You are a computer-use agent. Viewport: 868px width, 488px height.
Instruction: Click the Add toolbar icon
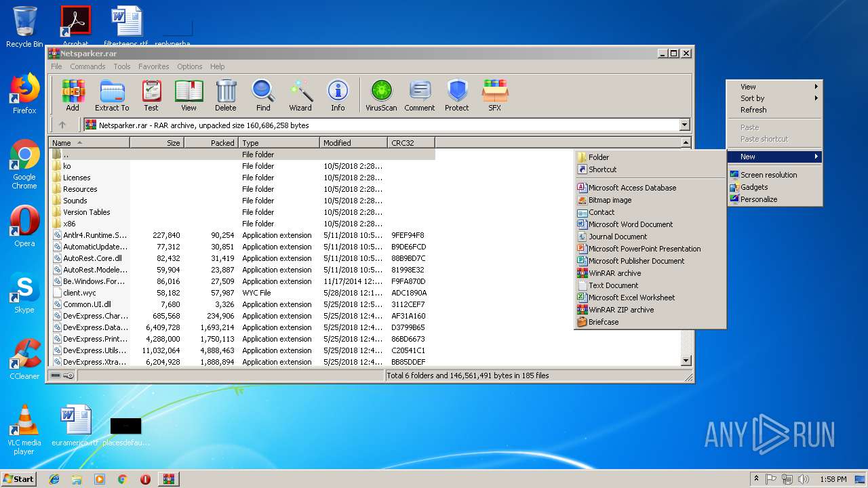[x=73, y=95]
